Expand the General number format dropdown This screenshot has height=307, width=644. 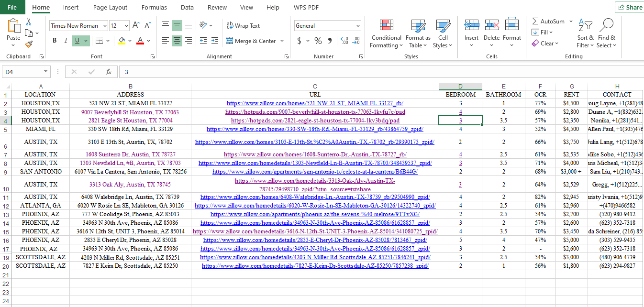point(358,26)
